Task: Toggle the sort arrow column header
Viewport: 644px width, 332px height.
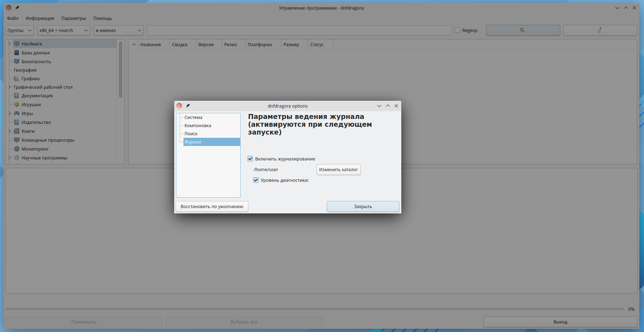Action: coord(134,44)
